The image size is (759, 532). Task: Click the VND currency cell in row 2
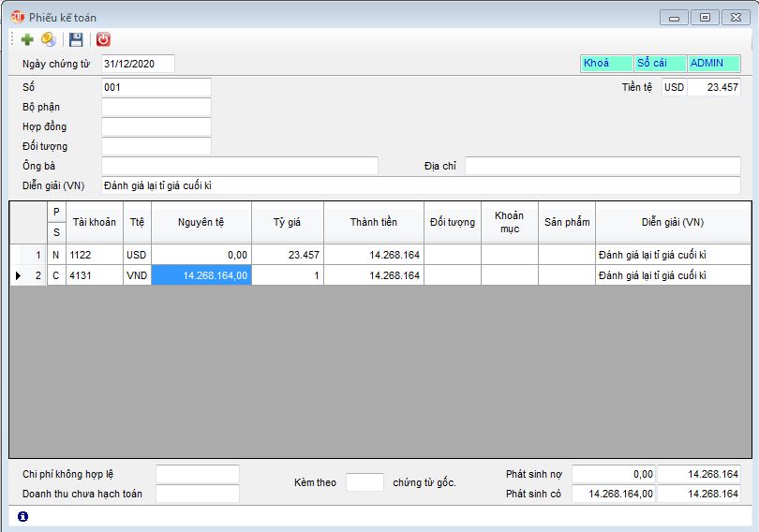coord(137,275)
